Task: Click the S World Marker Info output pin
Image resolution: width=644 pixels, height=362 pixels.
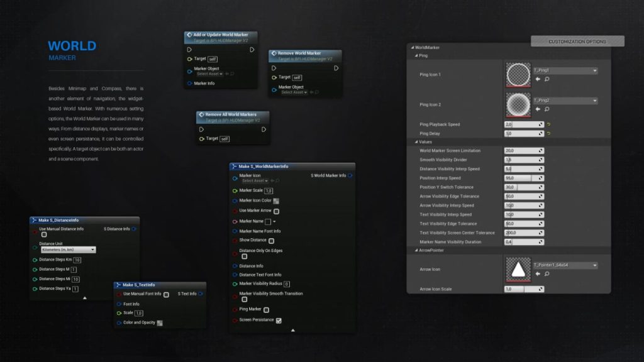Action: coord(350,175)
